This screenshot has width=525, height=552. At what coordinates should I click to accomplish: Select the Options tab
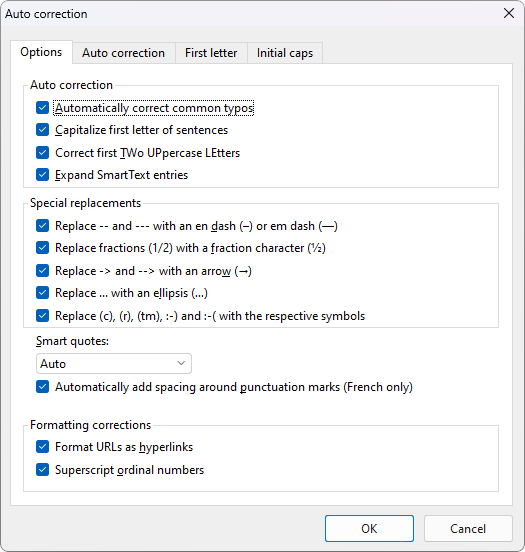tap(41, 52)
